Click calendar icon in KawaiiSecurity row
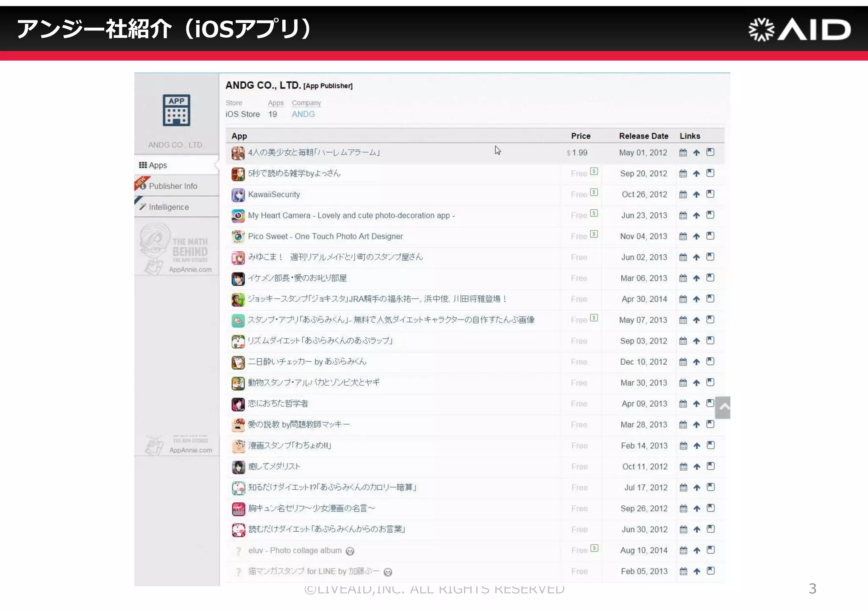Image resolution: width=868 pixels, height=613 pixels. pyautogui.click(x=683, y=194)
